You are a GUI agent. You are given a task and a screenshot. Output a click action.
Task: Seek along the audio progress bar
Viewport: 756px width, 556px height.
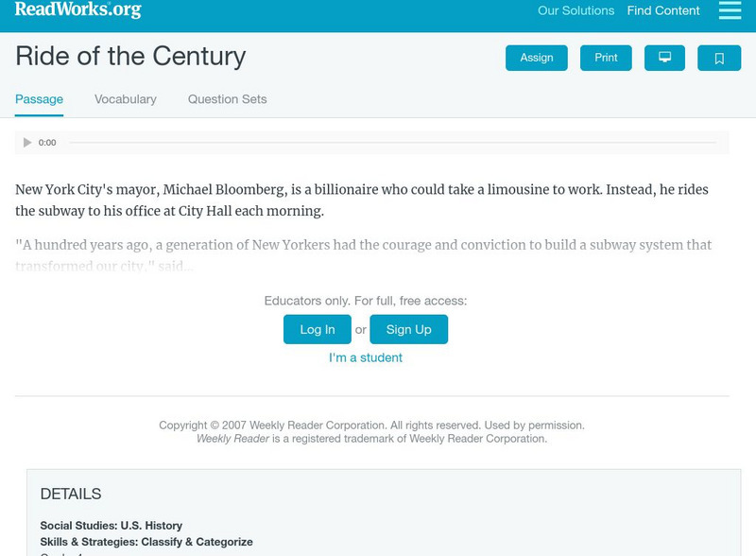coord(392,143)
